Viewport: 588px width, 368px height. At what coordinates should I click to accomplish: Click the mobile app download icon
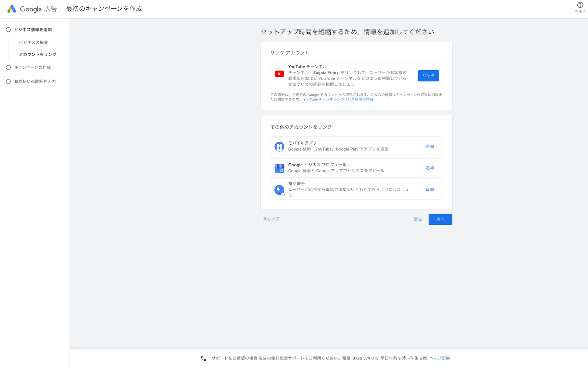click(279, 147)
